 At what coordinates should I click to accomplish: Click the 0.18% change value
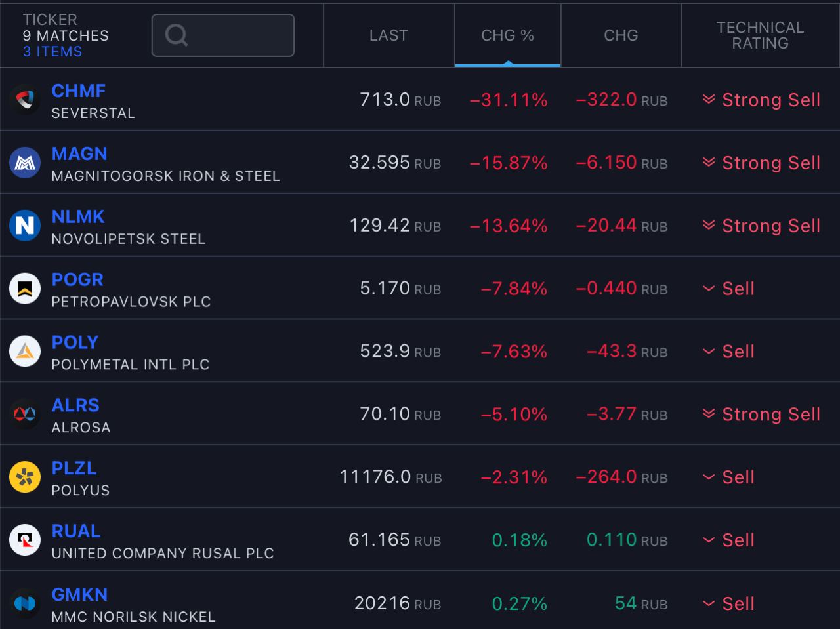[520, 540]
